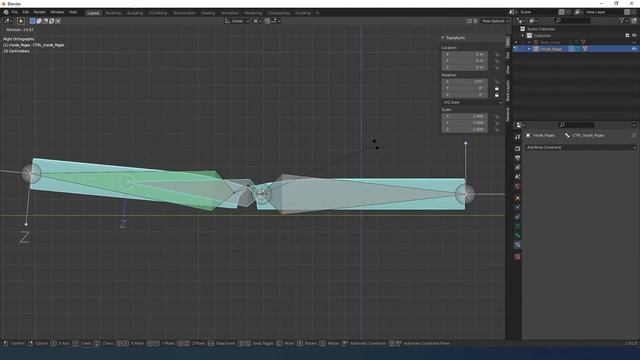Click the Blender logo menu icon

click(x=6, y=12)
